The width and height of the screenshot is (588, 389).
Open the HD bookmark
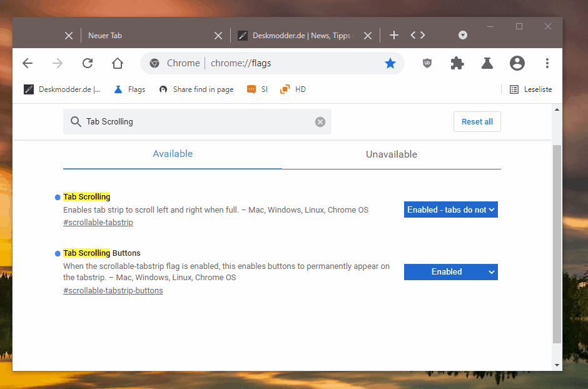point(293,89)
